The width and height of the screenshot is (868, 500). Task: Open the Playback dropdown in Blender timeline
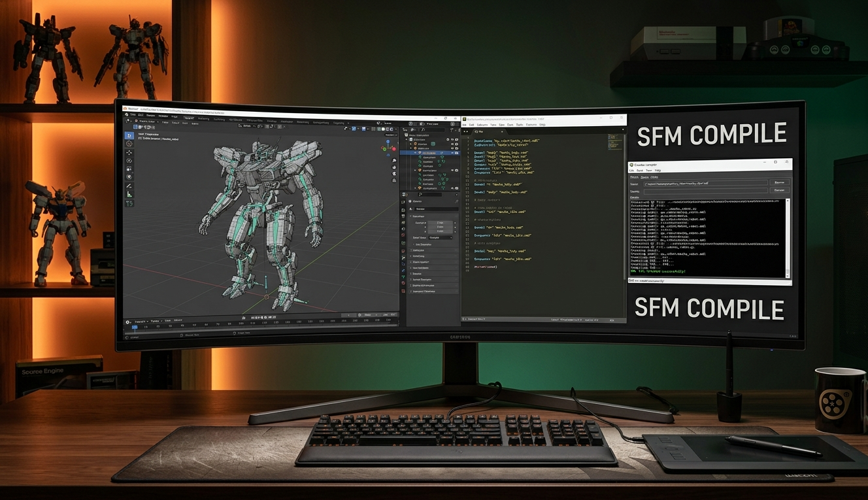point(141,322)
